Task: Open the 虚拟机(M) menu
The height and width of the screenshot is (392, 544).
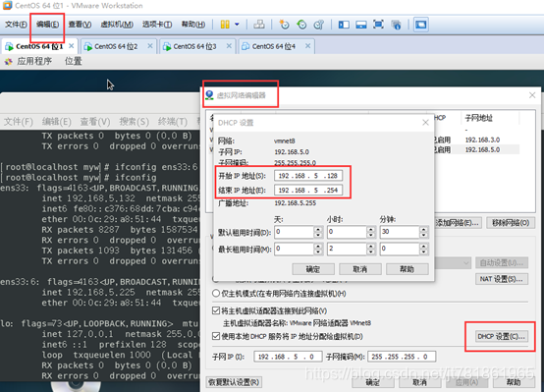Action: click(117, 25)
